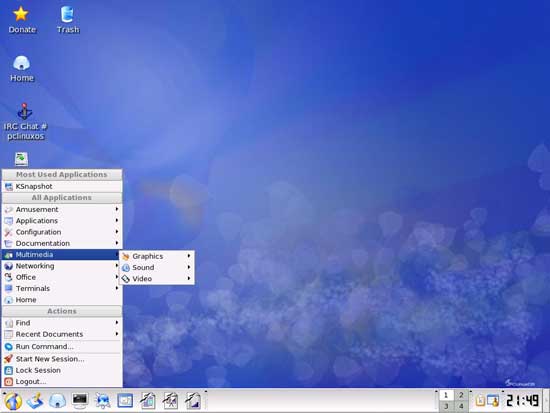Screen dimensions: 550x413
Task: Expand the Documentation submenu
Action: coord(62,243)
